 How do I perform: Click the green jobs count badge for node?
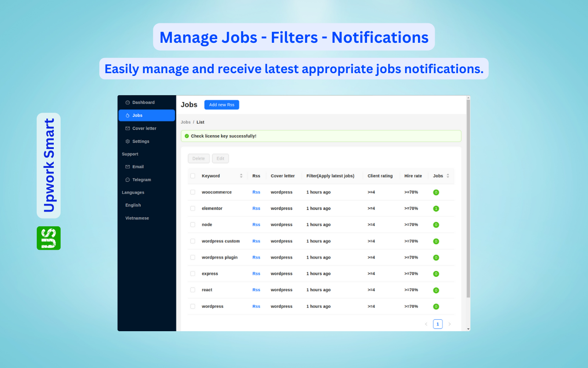coord(436,225)
